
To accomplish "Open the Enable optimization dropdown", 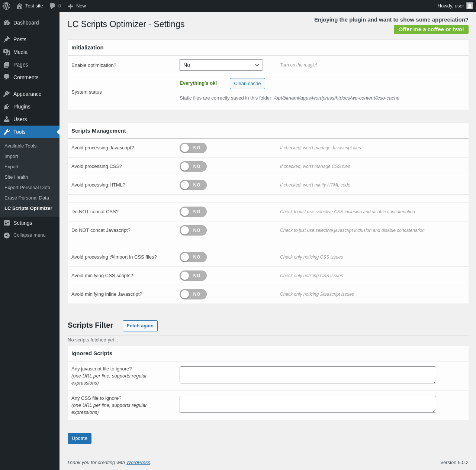I will [221, 65].
